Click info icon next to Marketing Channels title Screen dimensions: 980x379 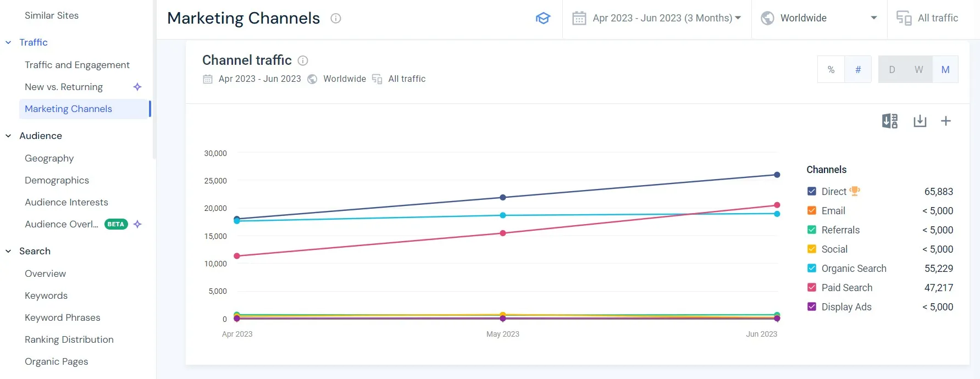(x=335, y=18)
